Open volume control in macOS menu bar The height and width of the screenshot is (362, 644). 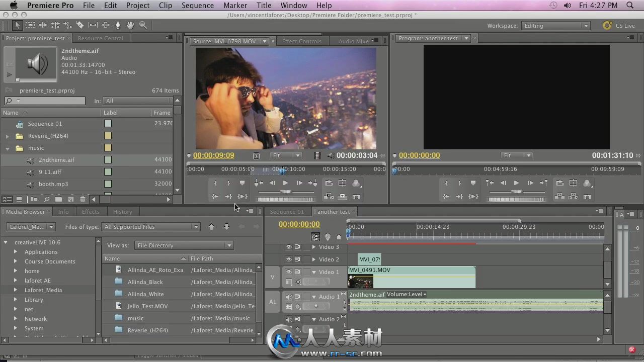pos(568,6)
